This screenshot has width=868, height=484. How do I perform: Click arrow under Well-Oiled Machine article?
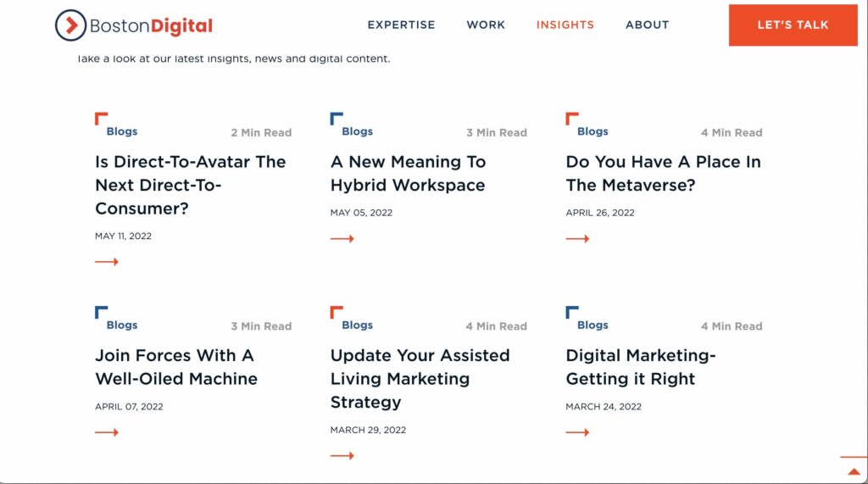tap(106, 432)
